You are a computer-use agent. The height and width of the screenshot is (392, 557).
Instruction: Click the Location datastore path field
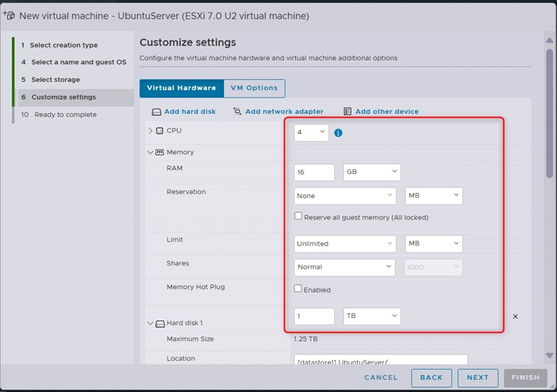[x=381, y=359]
